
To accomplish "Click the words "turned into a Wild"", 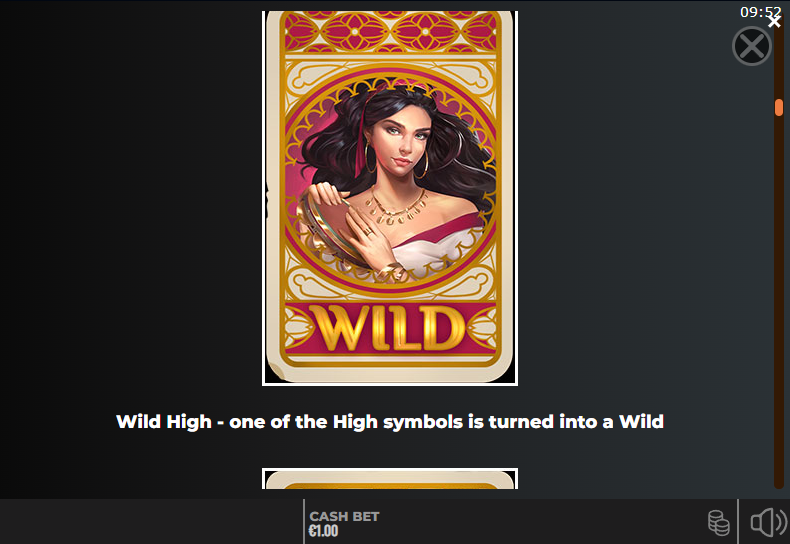I will click(x=576, y=422).
